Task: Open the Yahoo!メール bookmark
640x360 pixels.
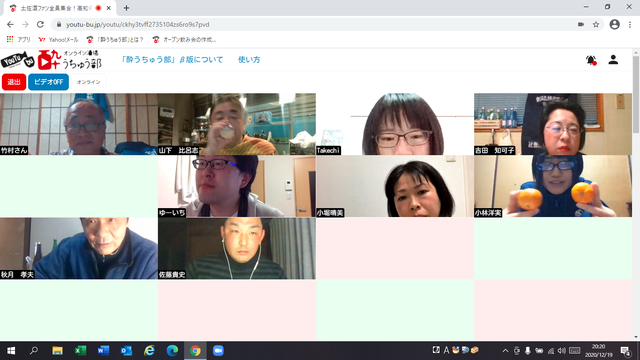Action: click(x=58, y=40)
